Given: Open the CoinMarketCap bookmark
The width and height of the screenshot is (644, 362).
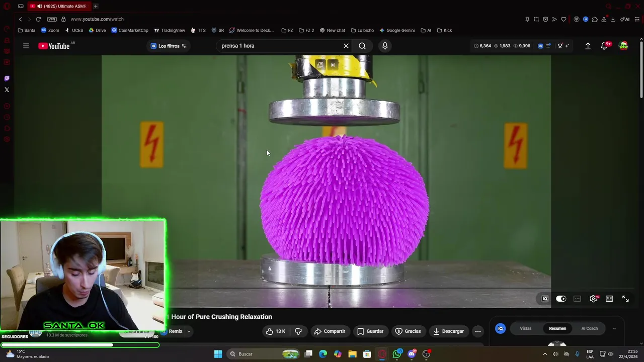Looking at the screenshot, I should tap(130, 30).
